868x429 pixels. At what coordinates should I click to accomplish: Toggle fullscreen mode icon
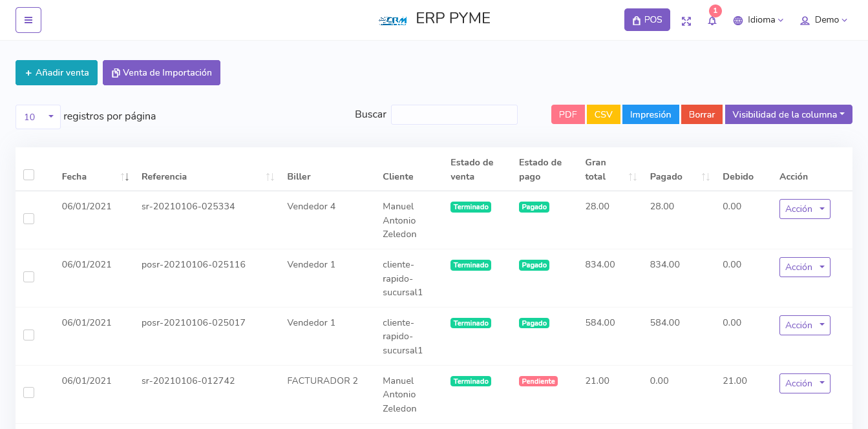coord(686,21)
